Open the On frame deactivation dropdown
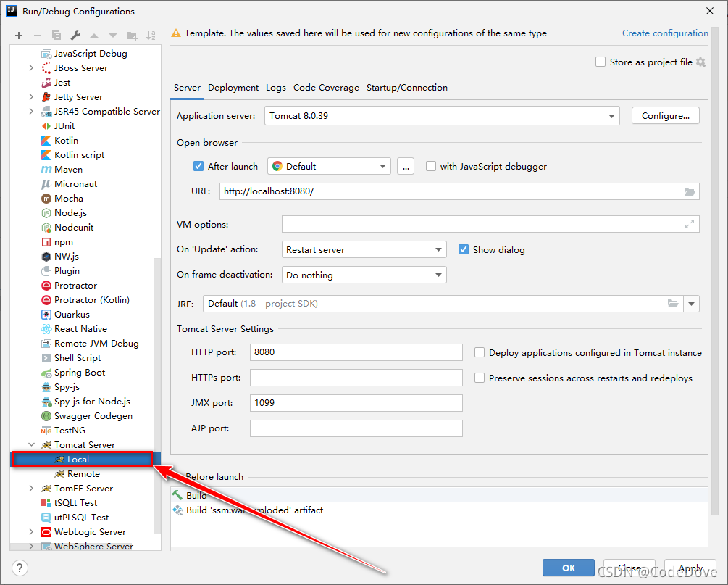Image resolution: width=728 pixels, height=585 pixels. tap(364, 275)
